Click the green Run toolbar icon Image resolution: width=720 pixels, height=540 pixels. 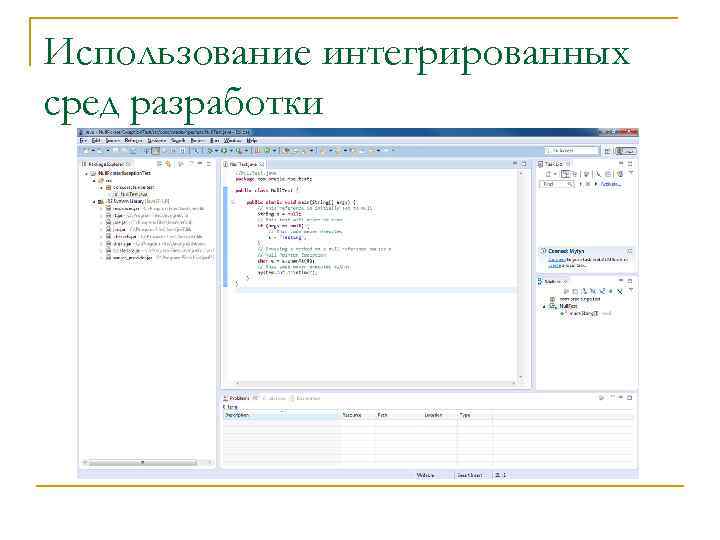tap(224, 151)
